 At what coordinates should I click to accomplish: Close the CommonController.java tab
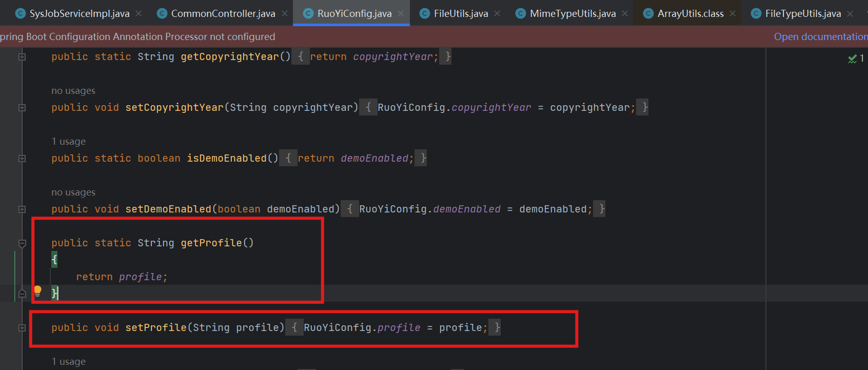click(285, 14)
